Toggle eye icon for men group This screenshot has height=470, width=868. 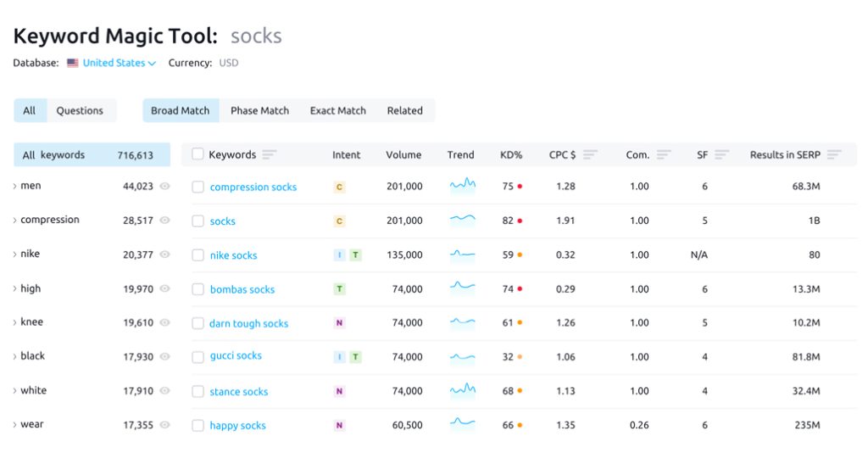pos(165,187)
